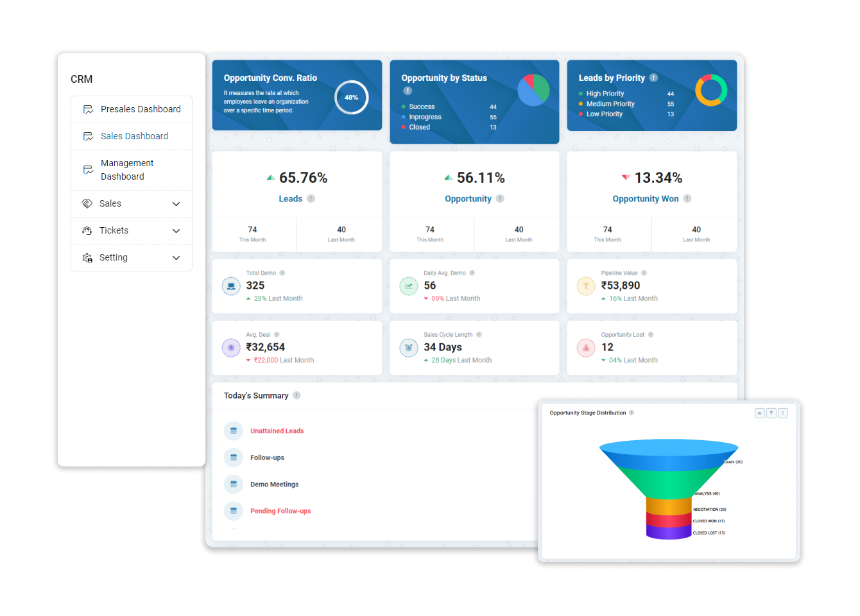Open the three-dot menu on the funnel chart
Image resolution: width=860 pixels, height=616 pixels.
point(782,413)
